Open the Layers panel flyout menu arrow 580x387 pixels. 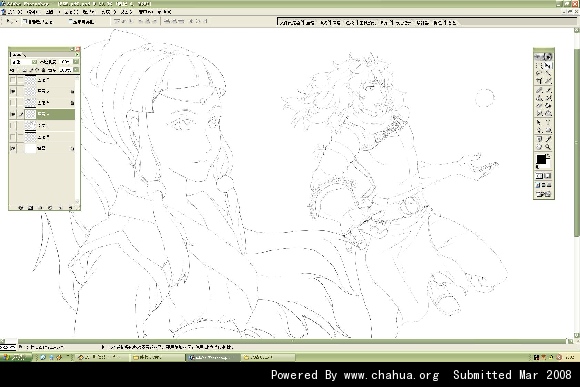77,54
